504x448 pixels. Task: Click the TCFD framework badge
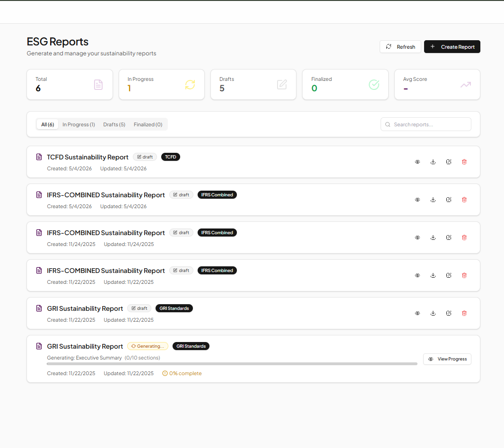(x=170, y=157)
